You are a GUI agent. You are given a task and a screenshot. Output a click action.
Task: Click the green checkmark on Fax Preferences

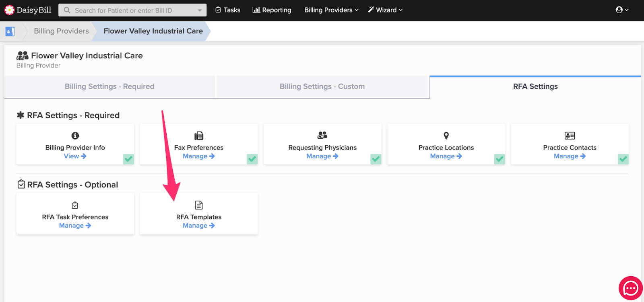click(252, 159)
